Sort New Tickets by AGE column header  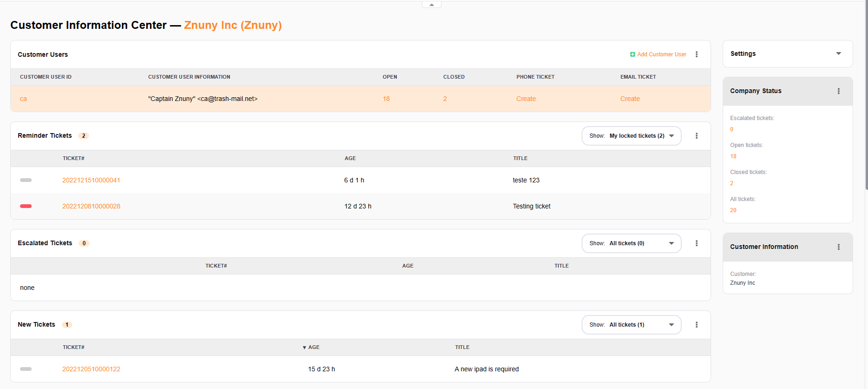coord(313,347)
